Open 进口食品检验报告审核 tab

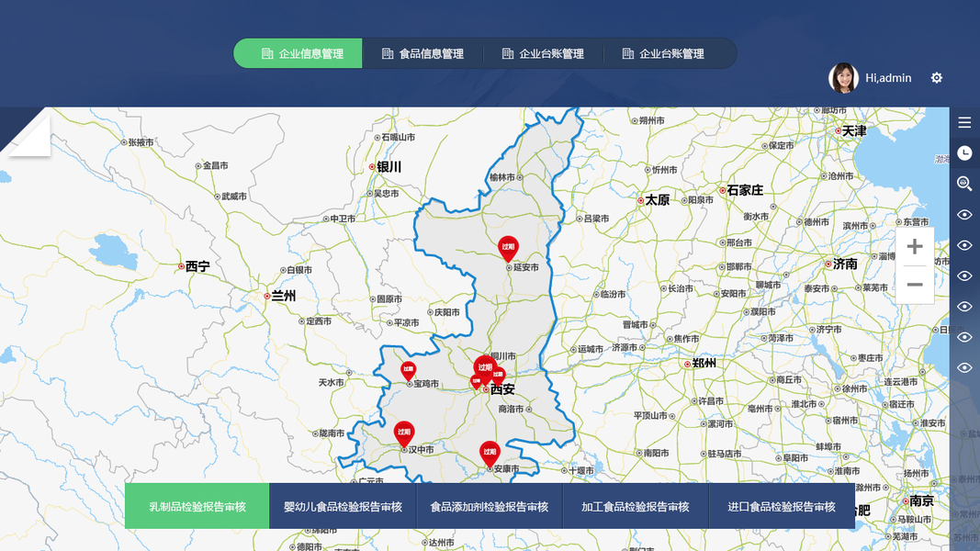(x=782, y=506)
